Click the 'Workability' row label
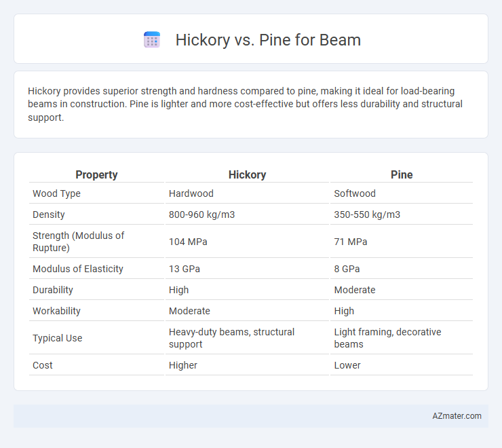 [x=56, y=311]
